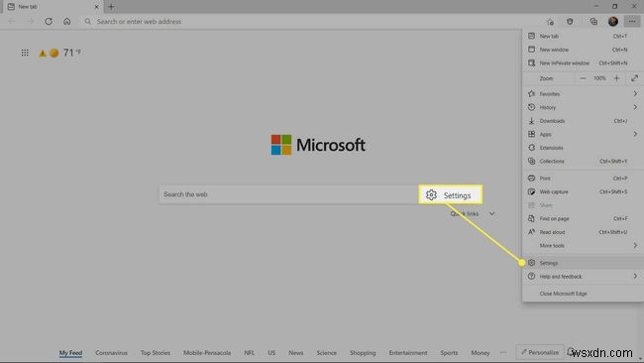Expand the Apps submenu
The image size is (644, 363).
click(x=583, y=134)
